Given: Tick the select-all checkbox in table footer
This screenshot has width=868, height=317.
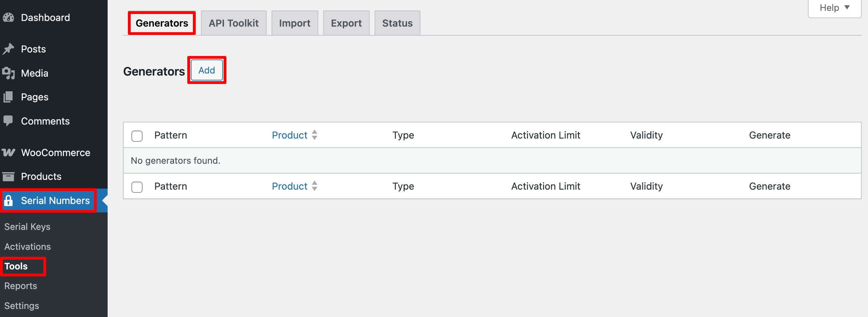Looking at the screenshot, I should click(137, 187).
